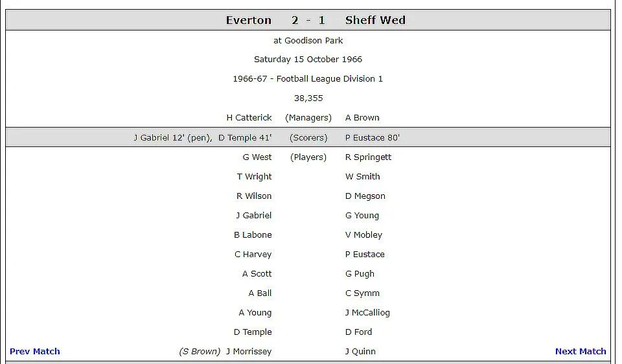Viewport: 622px width, 364px height.
Task: Click player B Labone
Action: 253,234
